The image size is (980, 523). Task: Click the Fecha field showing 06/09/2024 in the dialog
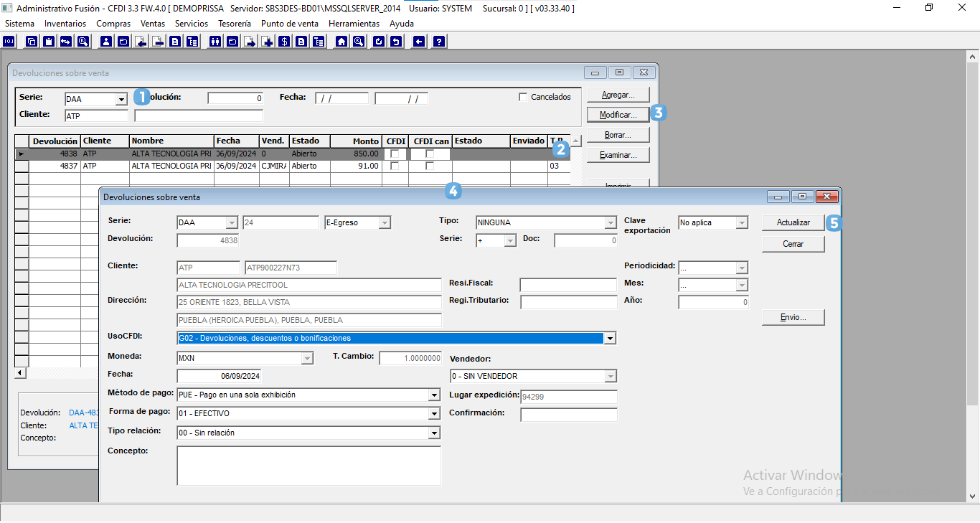219,376
